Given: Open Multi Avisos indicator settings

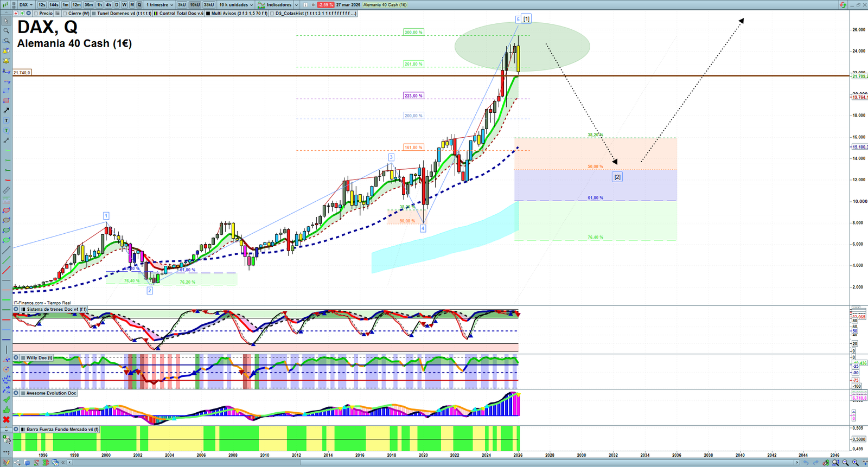Looking at the screenshot, I should click(239, 14).
